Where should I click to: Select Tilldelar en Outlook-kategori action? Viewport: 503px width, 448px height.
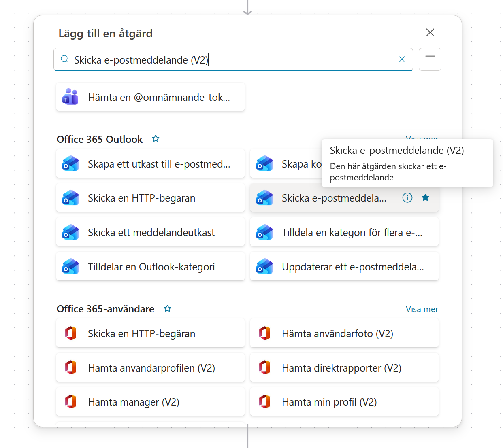pyautogui.click(x=150, y=267)
